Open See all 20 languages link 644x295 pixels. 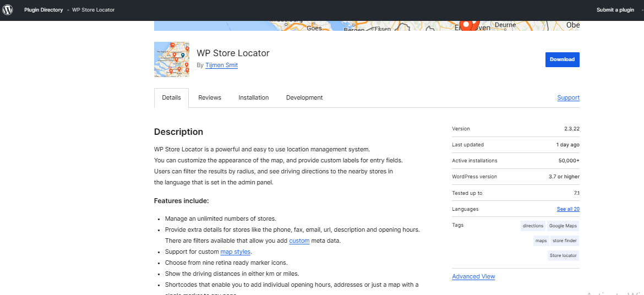[568, 209]
